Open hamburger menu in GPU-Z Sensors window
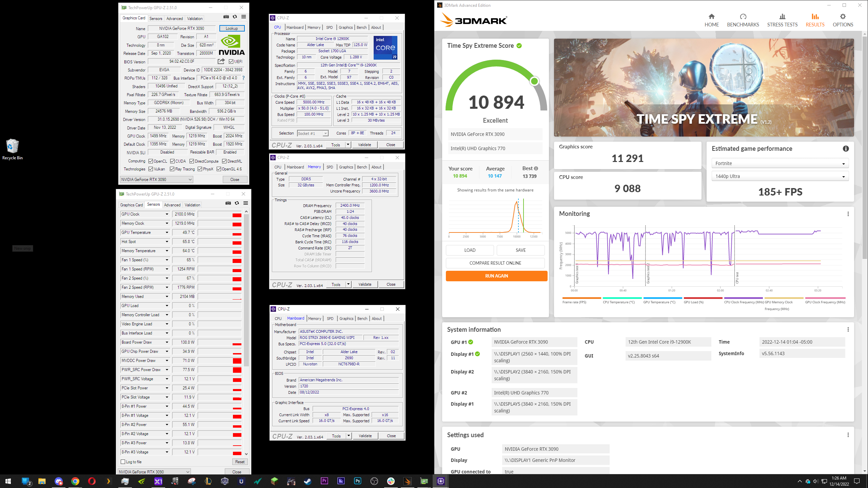 246,203
